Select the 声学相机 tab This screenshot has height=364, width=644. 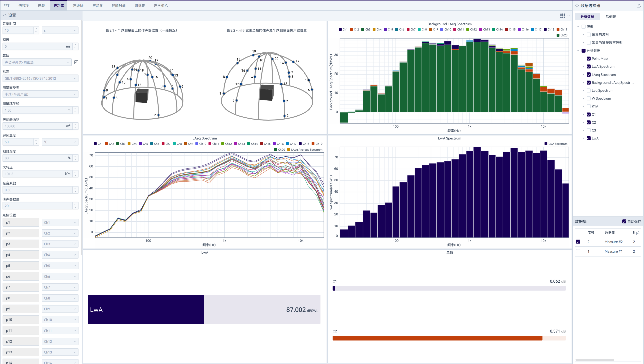pos(160,6)
